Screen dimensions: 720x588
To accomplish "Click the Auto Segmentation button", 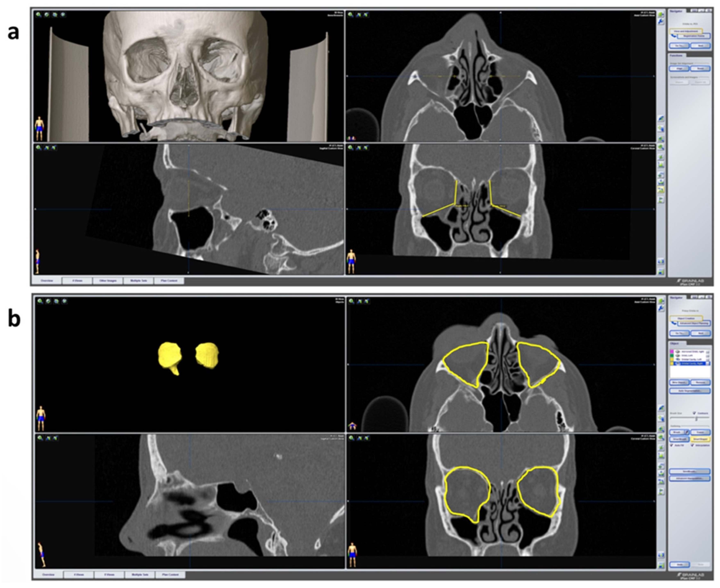I will 689,391.
